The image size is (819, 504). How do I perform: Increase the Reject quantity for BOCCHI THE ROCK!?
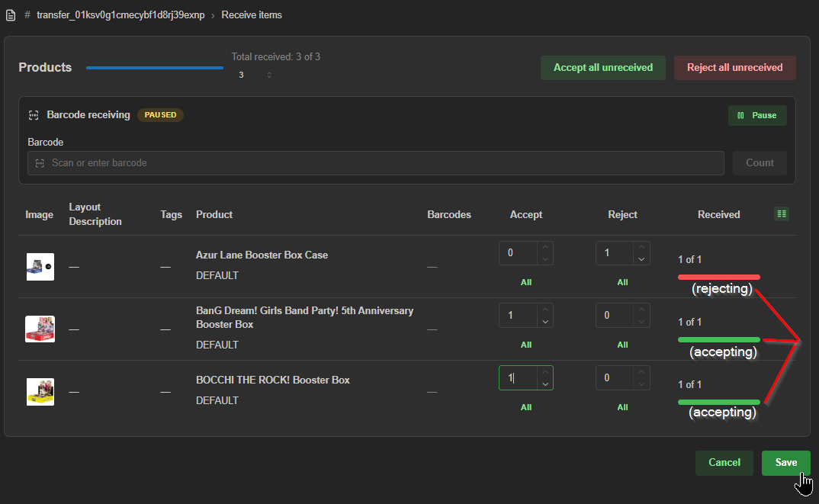coord(641,372)
